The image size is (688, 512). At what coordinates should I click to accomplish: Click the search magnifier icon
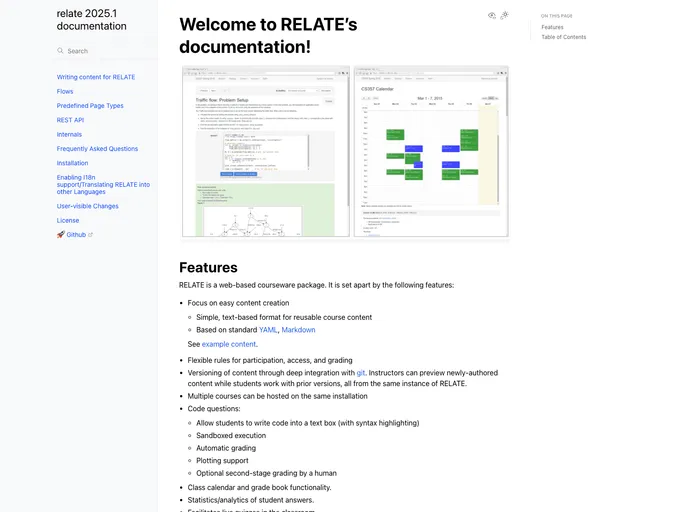pyautogui.click(x=60, y=51)
